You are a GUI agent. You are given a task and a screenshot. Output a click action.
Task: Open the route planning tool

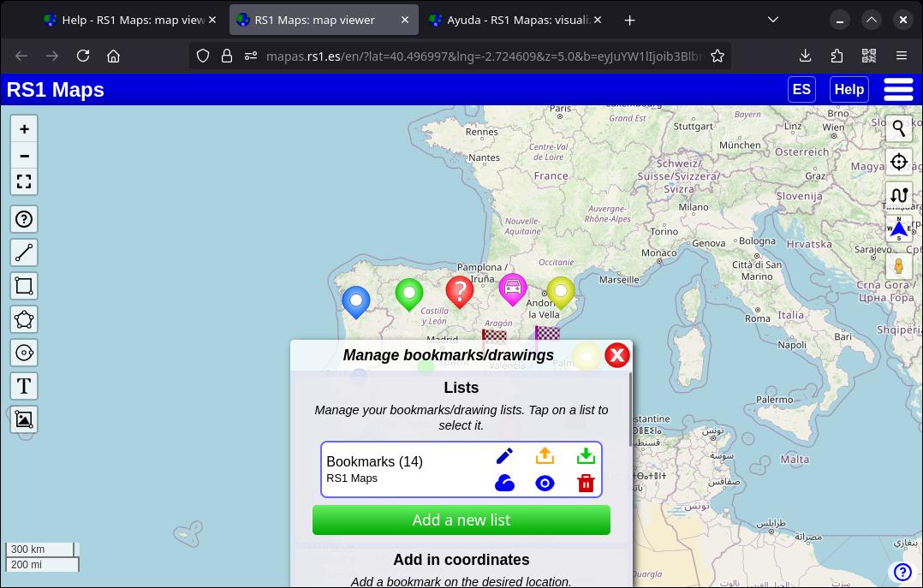click(x=899, y=195)
